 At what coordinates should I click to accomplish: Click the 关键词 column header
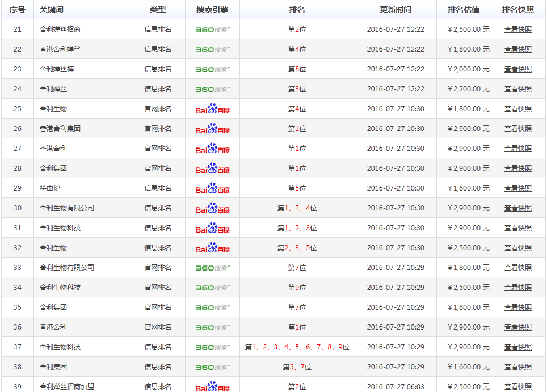(52, 10)
